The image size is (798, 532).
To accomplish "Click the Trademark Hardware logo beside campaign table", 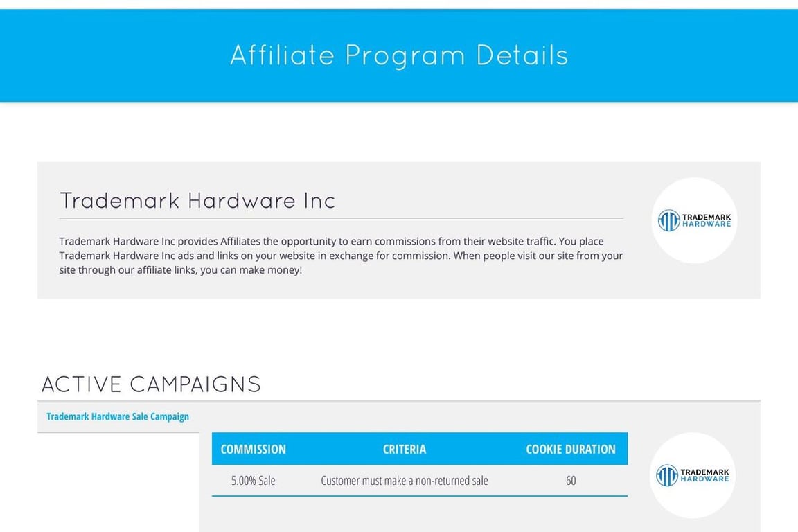I will (692, 475).
